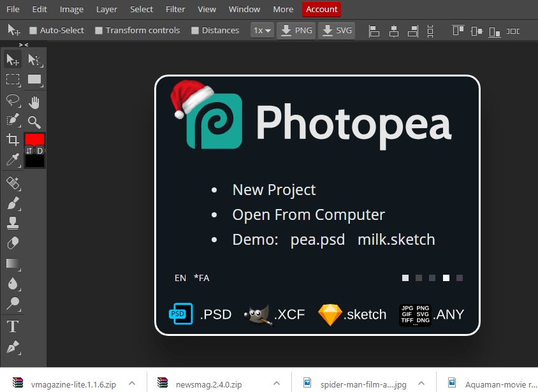Click the red Account button
Viewport: 538px width, 392px height.
[x=321, y=10]
